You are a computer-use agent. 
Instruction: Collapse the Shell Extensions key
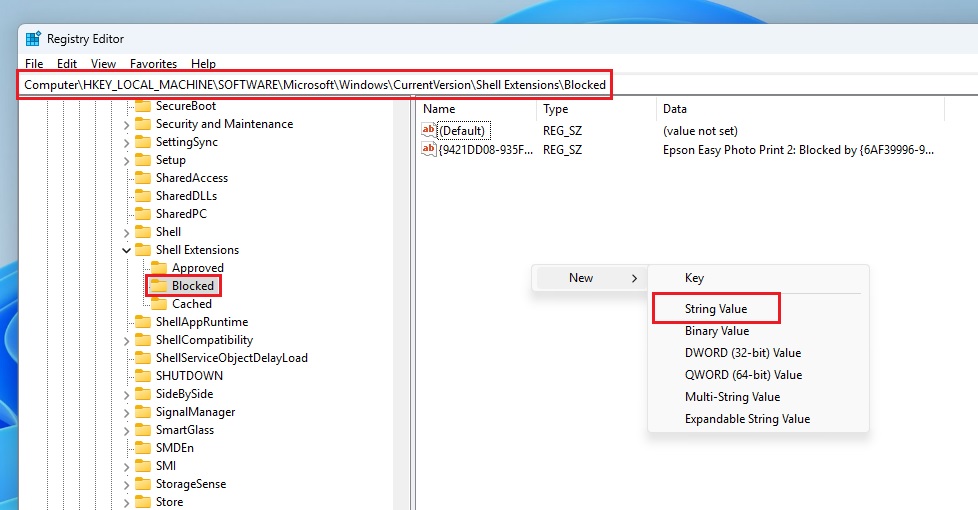tap(127, 251)
